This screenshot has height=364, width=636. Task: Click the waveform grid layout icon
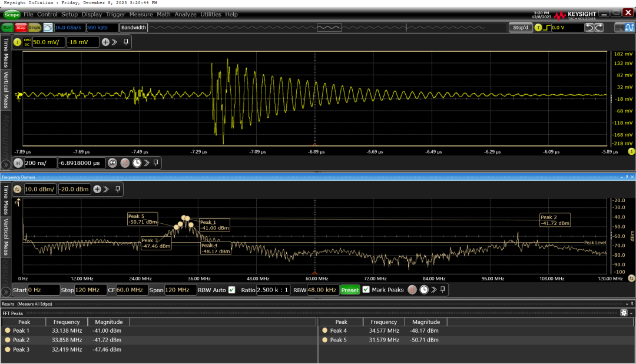pyautogui.click(x=620, y=28)
